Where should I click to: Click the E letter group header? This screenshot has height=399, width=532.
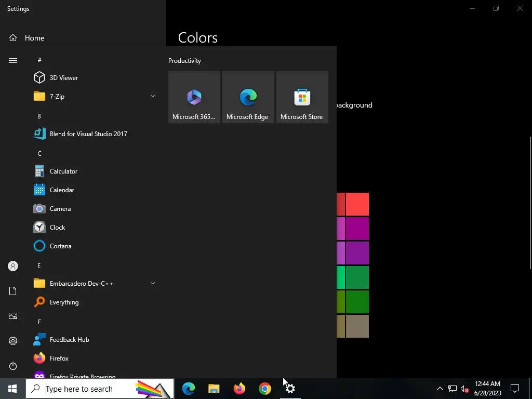pyautogui.click(x=39, y=265)
